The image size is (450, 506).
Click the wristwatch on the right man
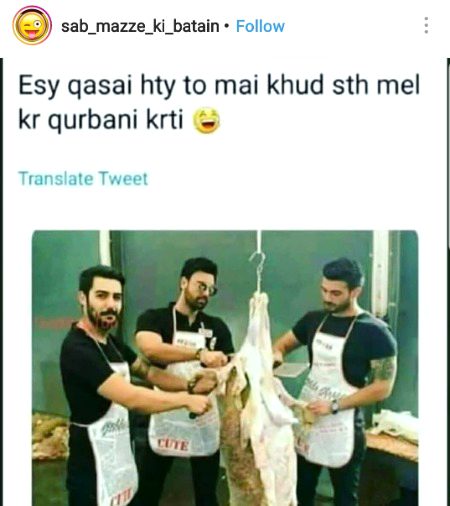(335, 406)
